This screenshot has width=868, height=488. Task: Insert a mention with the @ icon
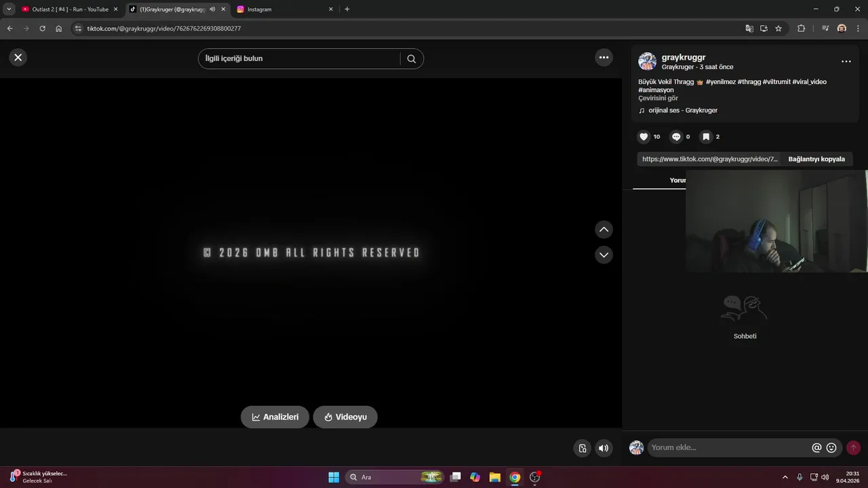point(816,447)
